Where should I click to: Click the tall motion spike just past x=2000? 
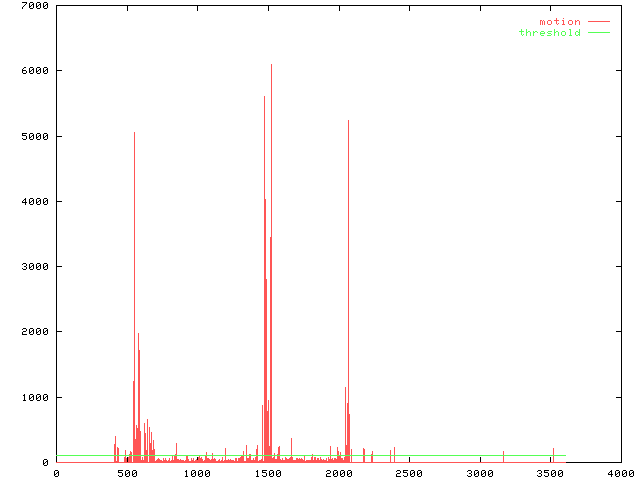coord(348,125)
